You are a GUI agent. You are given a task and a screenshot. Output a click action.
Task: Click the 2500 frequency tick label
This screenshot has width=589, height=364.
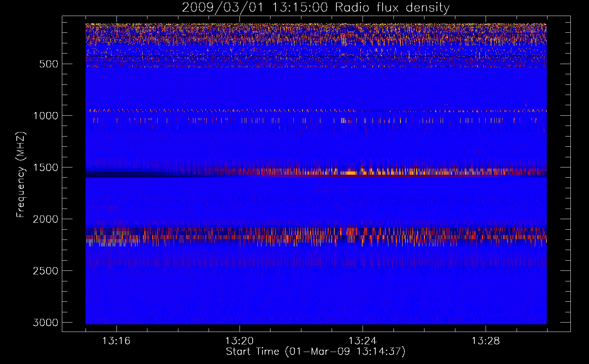point(46,271)
